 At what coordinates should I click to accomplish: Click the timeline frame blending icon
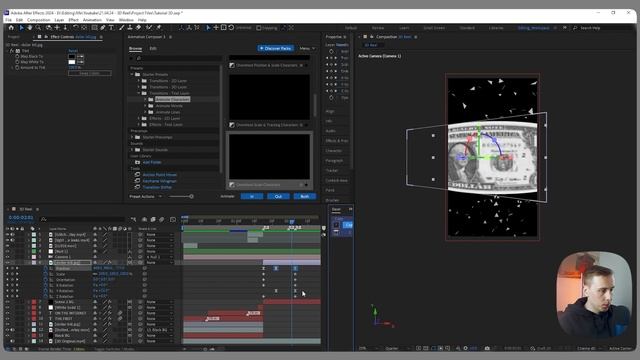pyautogui.click(x=153, y=220)
